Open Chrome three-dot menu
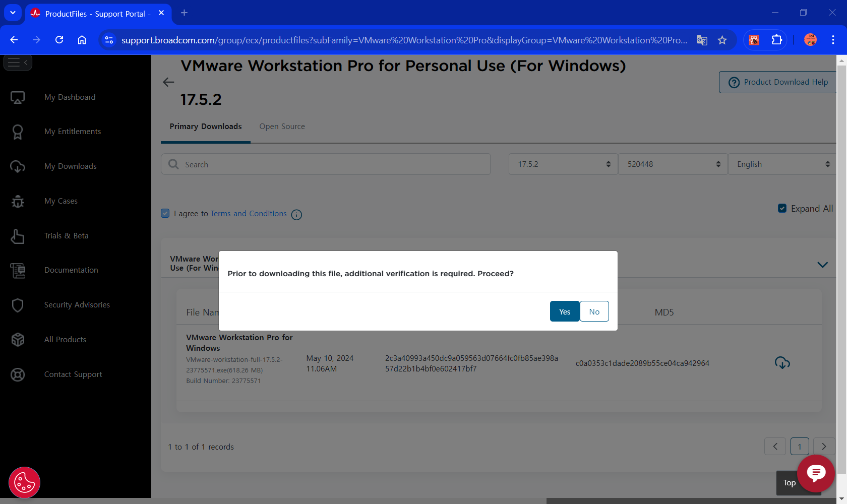Image resolution: width=847 pixels, height=504 pixels. click(x=833, y=40)
